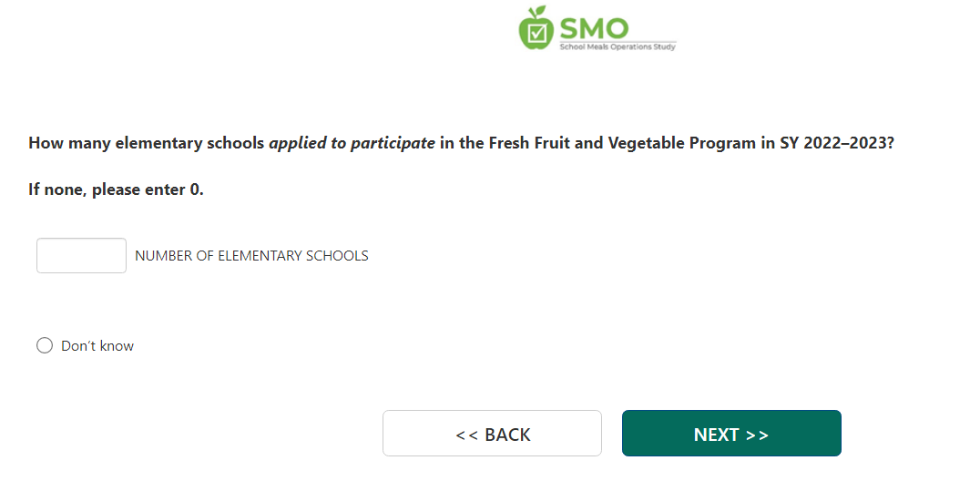Viewport: 980px width, 481px height.
Task: Go back with the << BACK button
Action: coord(492,434)
